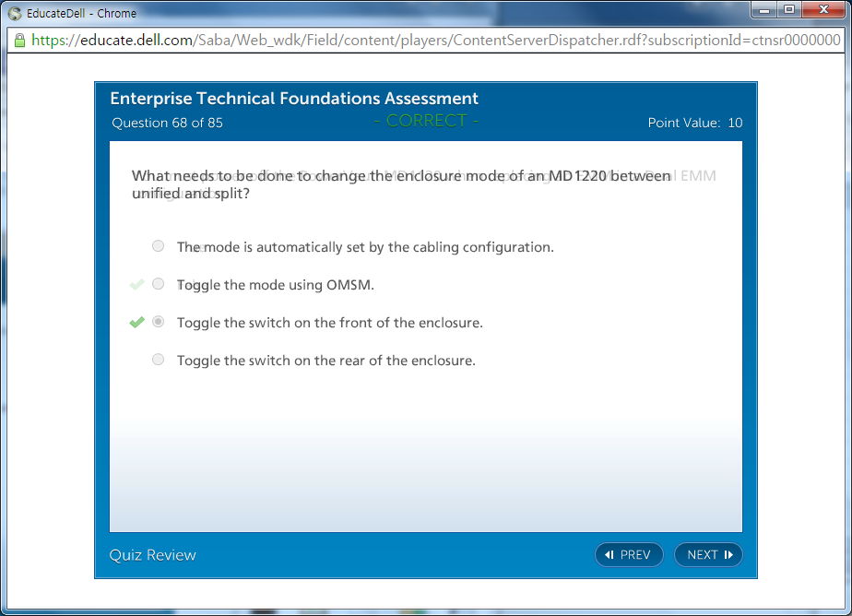Pick the radio button for rear switch answer
Image resolution: width=852 pixels, height=616 pixels.
159,360
